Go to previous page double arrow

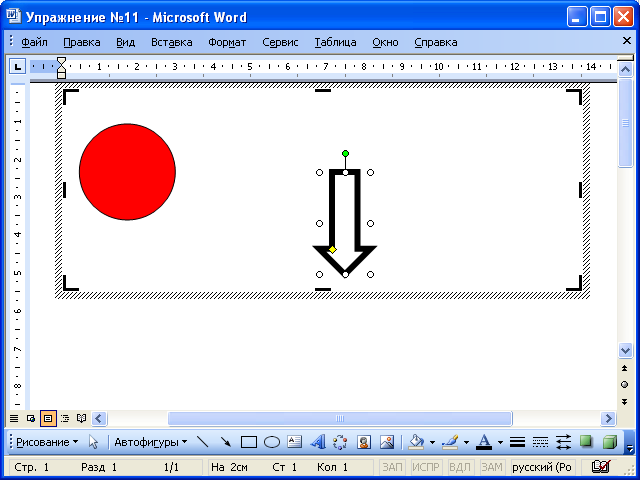(x=624, y=368)
